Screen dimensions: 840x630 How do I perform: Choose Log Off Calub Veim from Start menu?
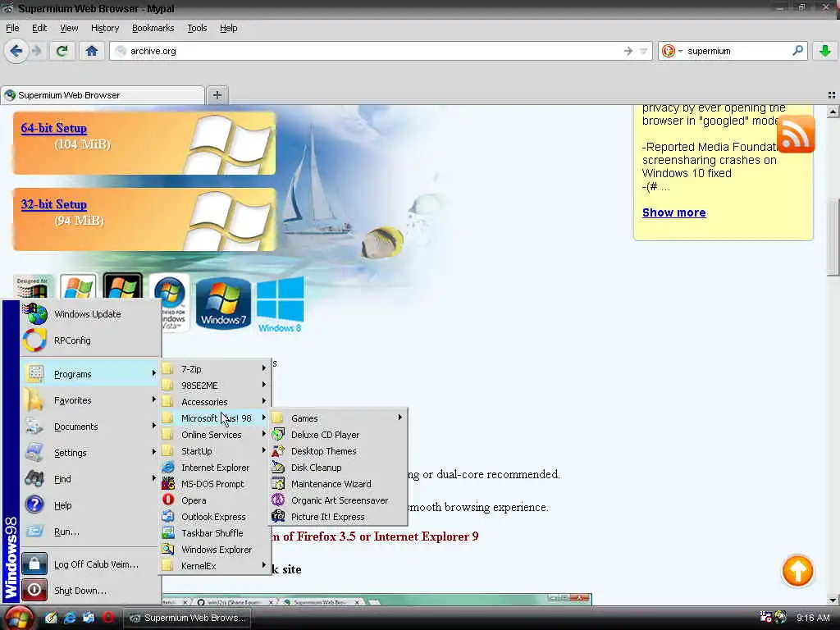click(x=90, y=564)
